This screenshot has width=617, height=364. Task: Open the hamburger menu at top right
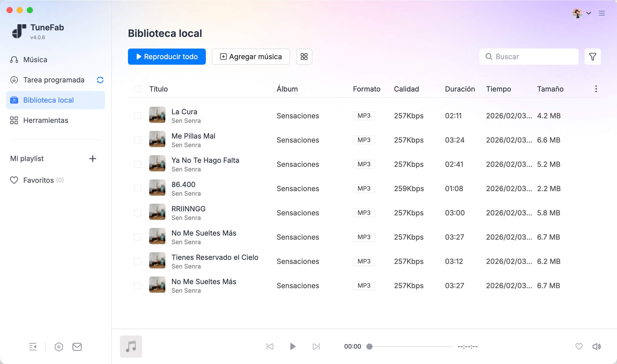[602, 13]
